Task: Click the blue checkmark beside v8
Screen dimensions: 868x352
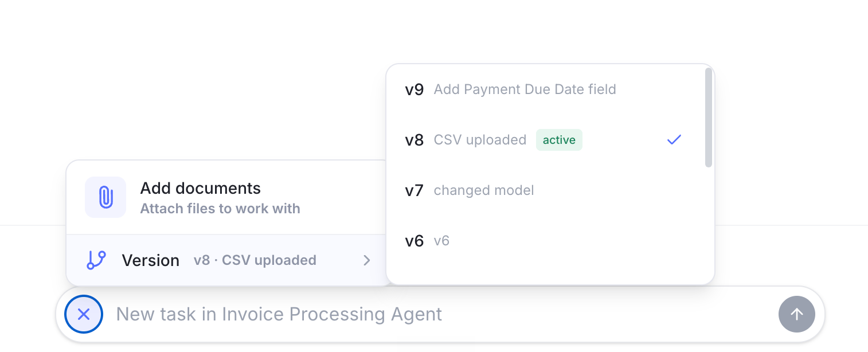Action: click(674, 139)
